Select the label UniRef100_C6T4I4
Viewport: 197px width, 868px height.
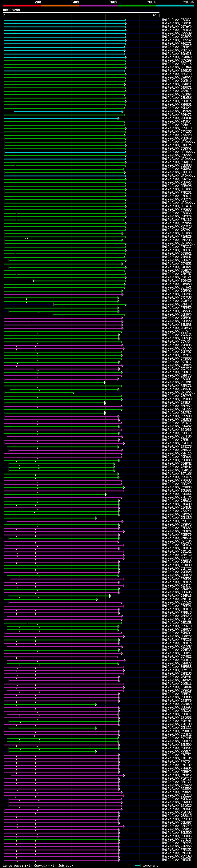177,206
